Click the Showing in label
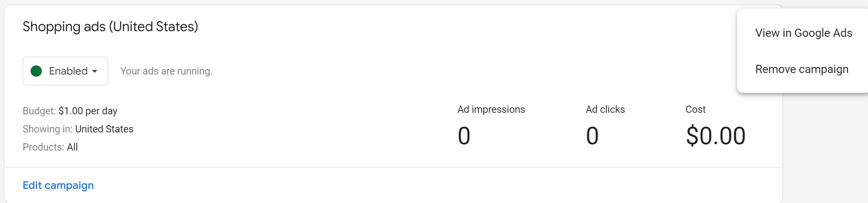 tap(47, 129)
